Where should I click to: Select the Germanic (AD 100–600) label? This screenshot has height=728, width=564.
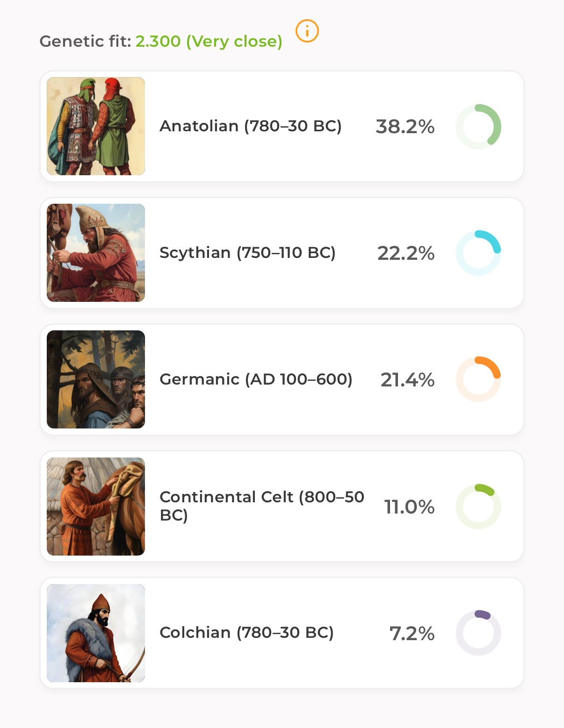[256, 379]
